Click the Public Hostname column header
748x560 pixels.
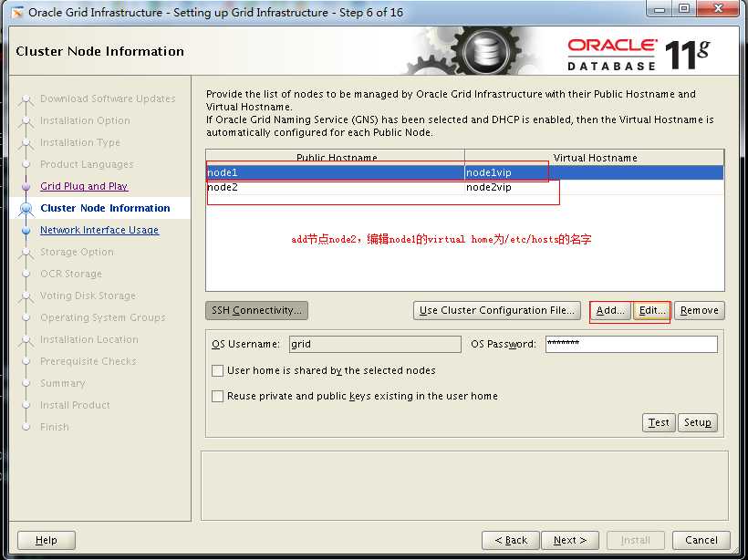click(336, 158)
